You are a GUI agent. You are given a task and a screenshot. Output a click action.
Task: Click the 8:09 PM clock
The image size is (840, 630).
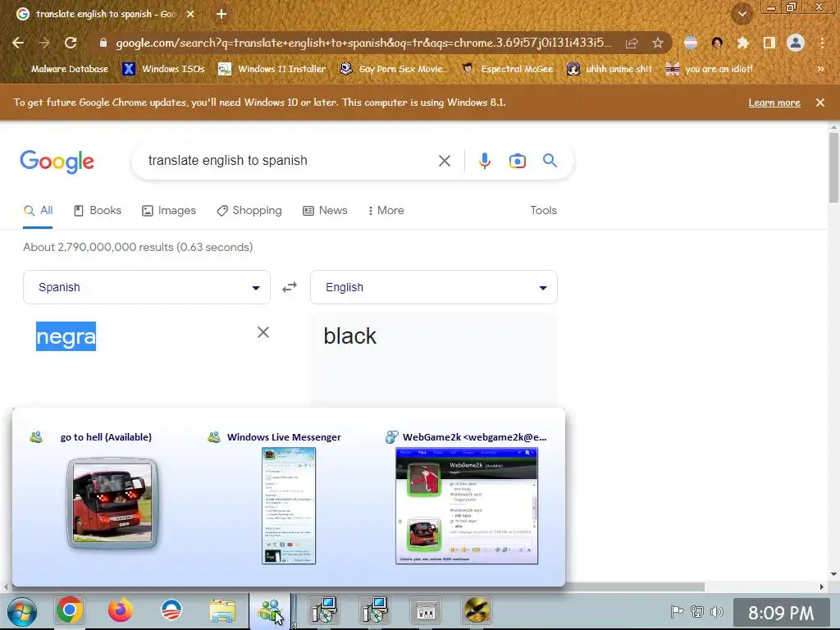pyautogui.click(x=781, y=612)
